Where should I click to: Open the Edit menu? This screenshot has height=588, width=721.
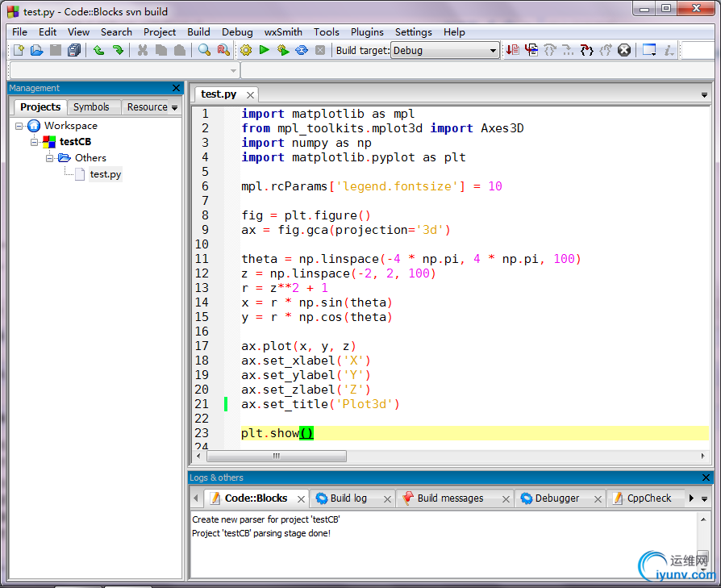click(48, 32)
